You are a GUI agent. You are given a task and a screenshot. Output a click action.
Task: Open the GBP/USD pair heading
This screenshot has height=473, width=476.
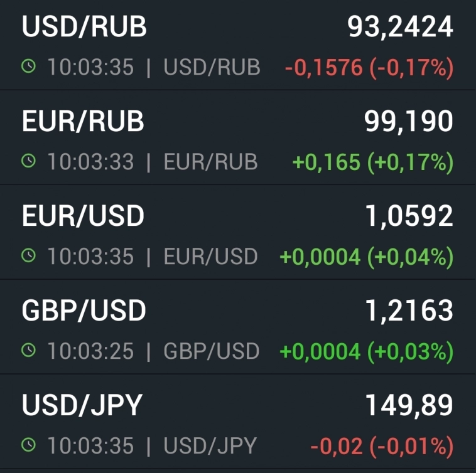click(84, 311)
